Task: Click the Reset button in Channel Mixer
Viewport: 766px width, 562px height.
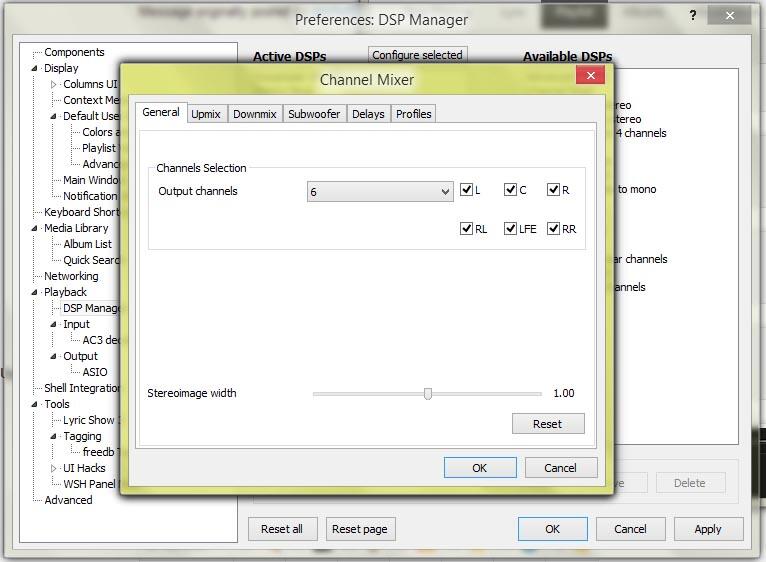Action: tap(547, 424)
